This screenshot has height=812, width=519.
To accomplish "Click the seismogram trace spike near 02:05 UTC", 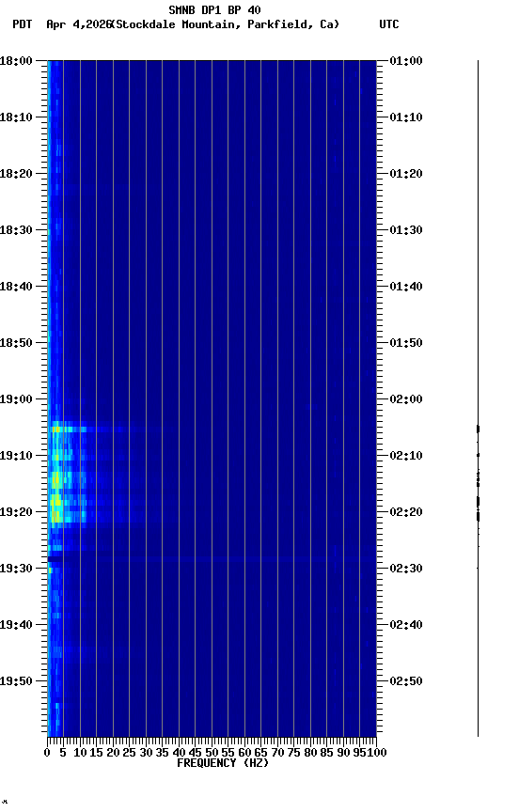I will point(478,429).
